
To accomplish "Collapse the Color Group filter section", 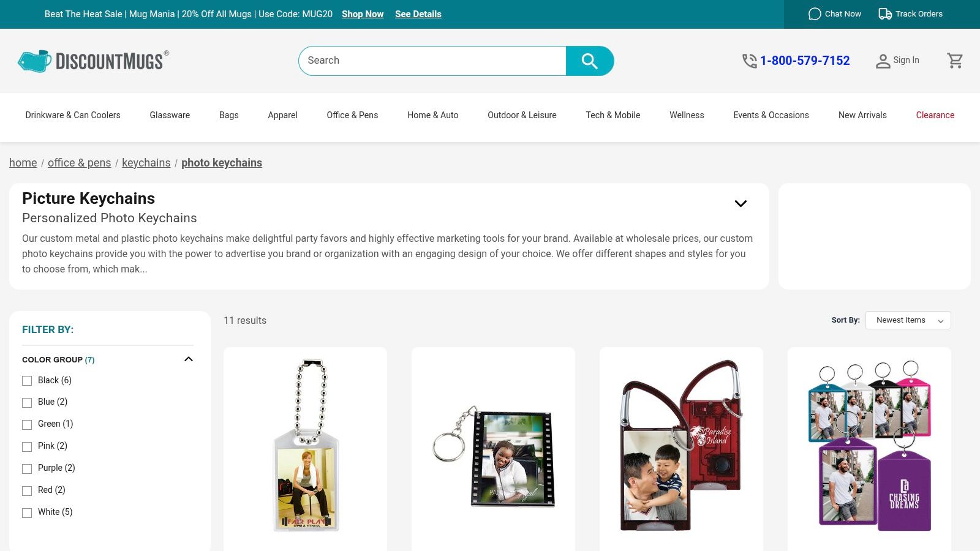I will pyautogui.click(x=189, y=359).
